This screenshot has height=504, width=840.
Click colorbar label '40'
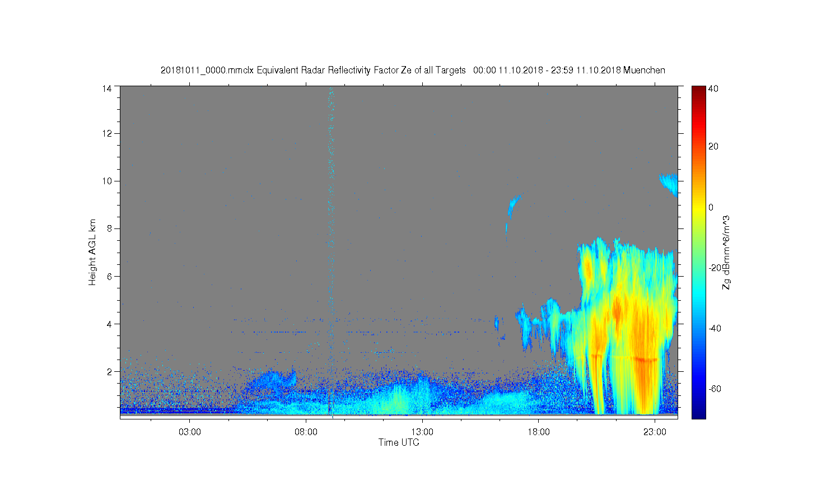click(713, 88)
